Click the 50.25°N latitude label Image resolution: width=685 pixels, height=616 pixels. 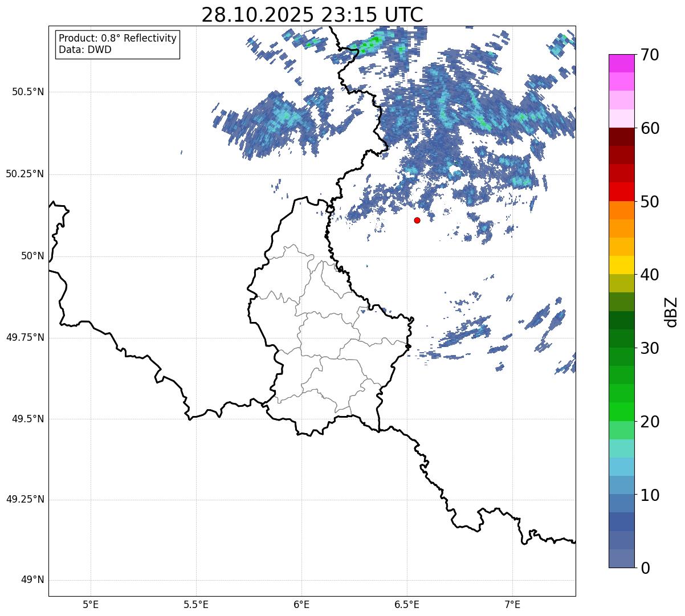click(25, 174)
